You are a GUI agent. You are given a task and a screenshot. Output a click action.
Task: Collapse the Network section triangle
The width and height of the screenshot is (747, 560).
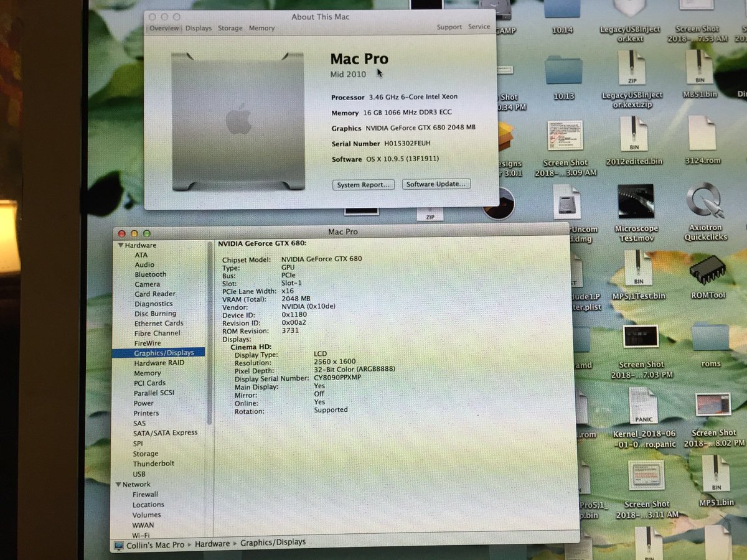click(117, 485)
